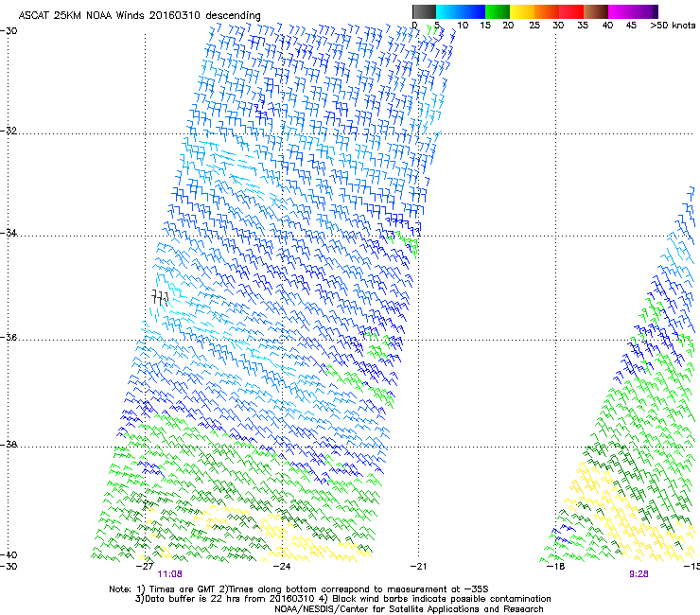
Task: Click the -21 longitude axis label
Action: click(418, 566)
